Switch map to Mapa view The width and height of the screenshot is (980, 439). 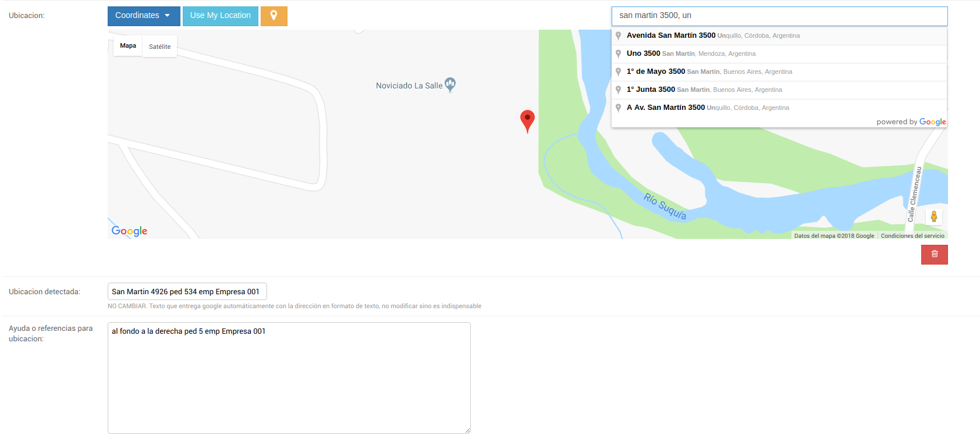click(x=128, y=46)
